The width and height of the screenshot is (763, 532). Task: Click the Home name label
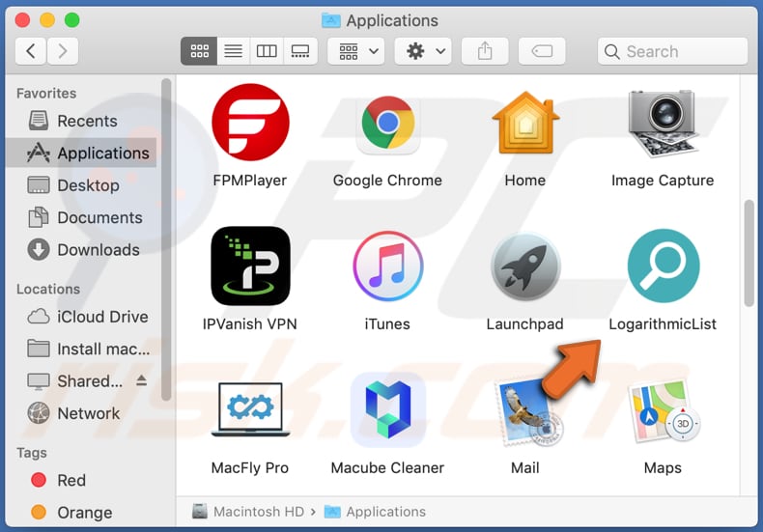[525, 181]
